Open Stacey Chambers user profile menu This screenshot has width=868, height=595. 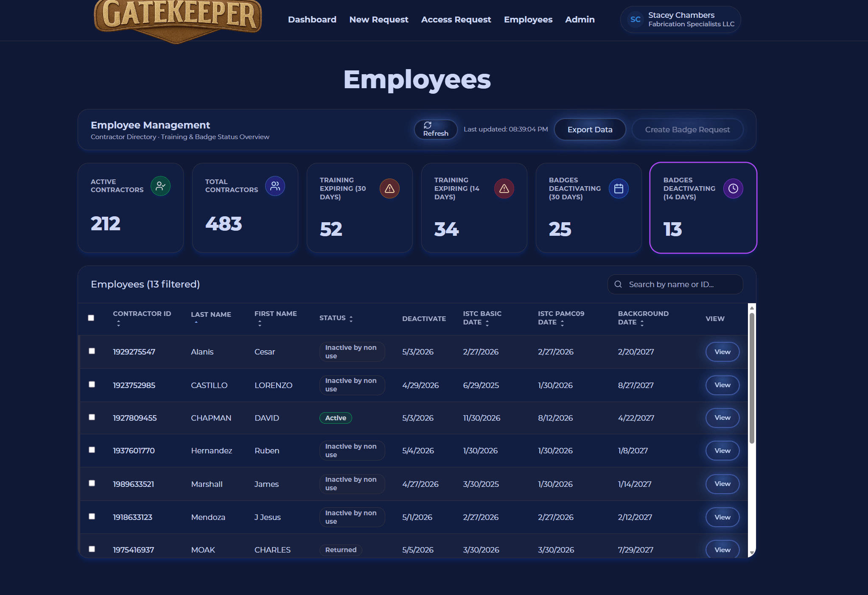[680, 20]
